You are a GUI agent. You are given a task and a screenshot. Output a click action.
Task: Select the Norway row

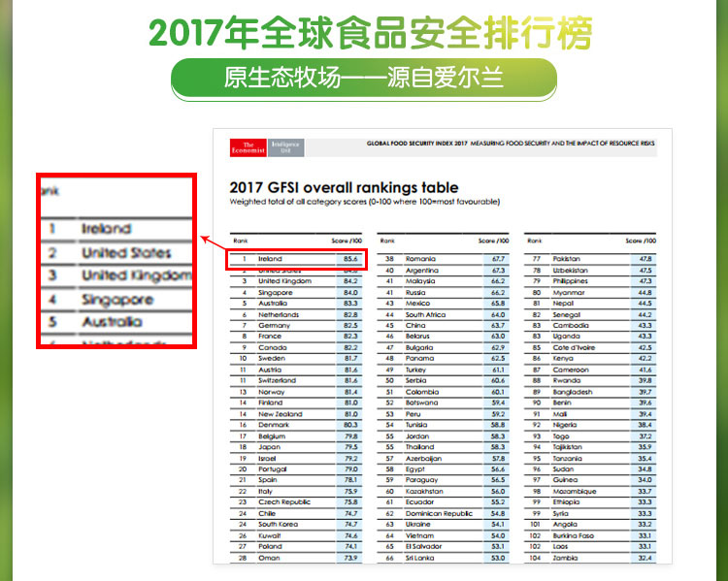click(x=296, y=392)
